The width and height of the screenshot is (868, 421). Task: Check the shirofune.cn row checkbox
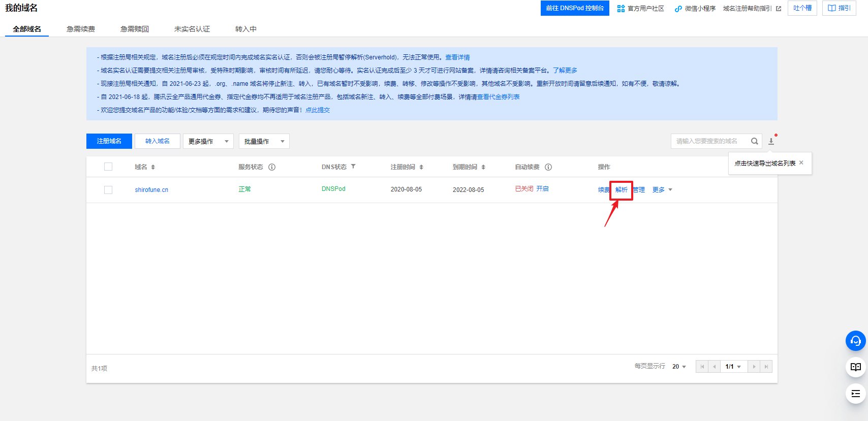point(108,190)
